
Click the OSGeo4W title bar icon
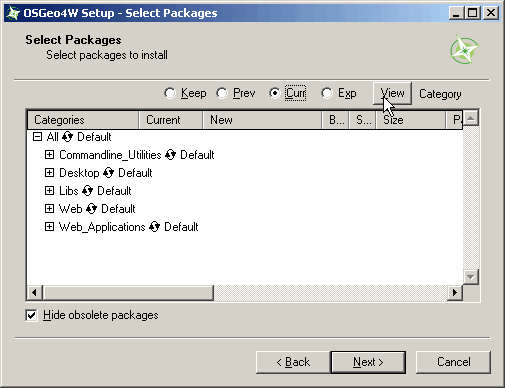(x=13, y=13)
